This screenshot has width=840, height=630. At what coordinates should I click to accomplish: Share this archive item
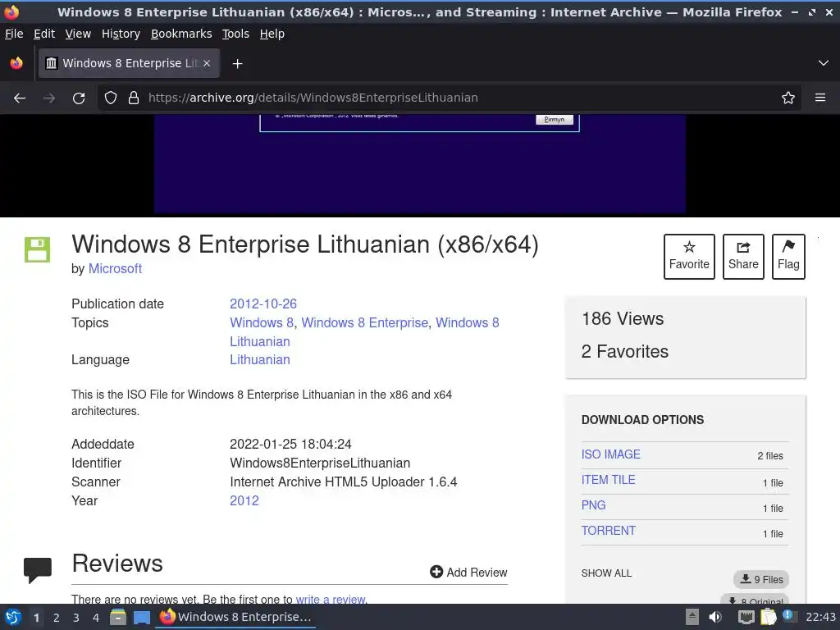tap(743, 257)
